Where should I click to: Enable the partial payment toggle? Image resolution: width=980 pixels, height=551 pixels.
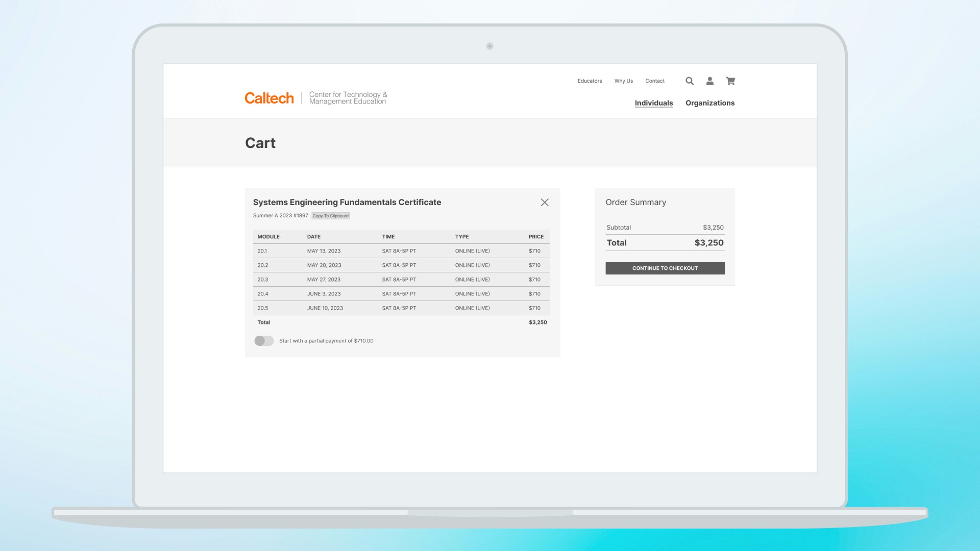(264, 341)
